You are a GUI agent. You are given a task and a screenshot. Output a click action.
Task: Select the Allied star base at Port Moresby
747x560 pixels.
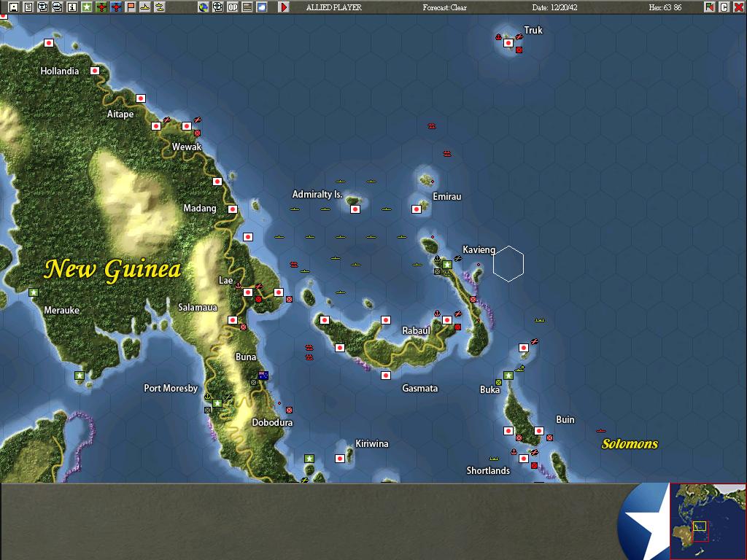pos(217,403)
